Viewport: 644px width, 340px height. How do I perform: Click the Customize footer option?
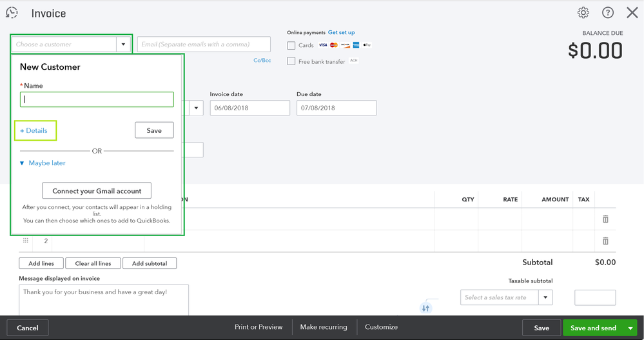381,327
